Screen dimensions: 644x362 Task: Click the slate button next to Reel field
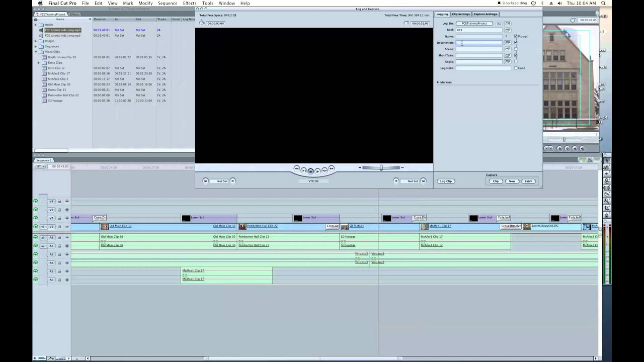pos(508,30)
